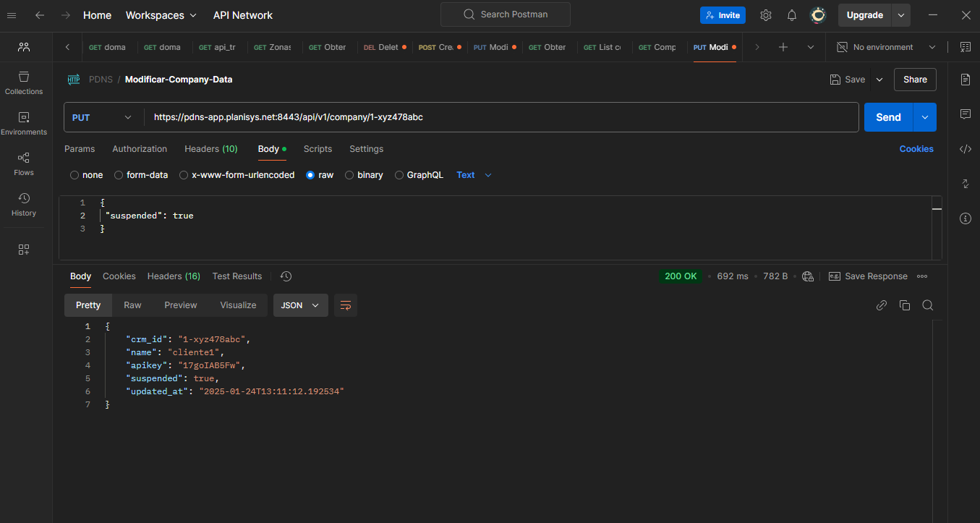Switch to the Params tab
The image size is (980, 523).
[x=80, y=149]
